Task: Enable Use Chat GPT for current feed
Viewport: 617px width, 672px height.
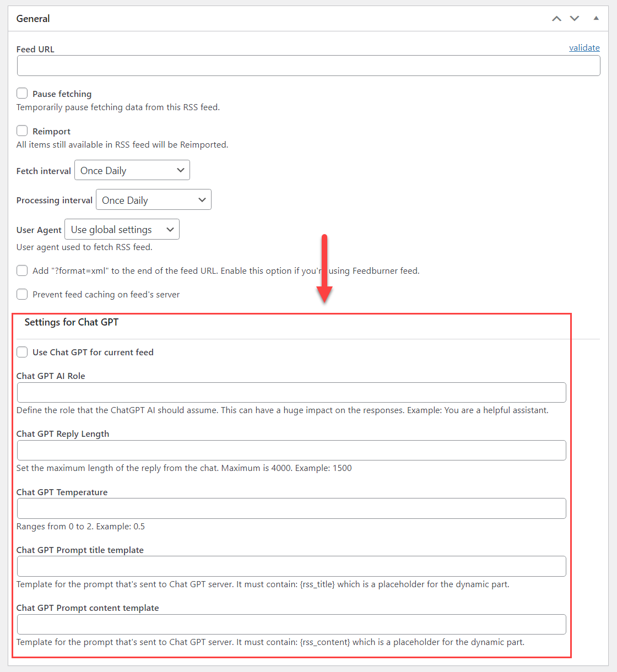Action: coord(22,352)
